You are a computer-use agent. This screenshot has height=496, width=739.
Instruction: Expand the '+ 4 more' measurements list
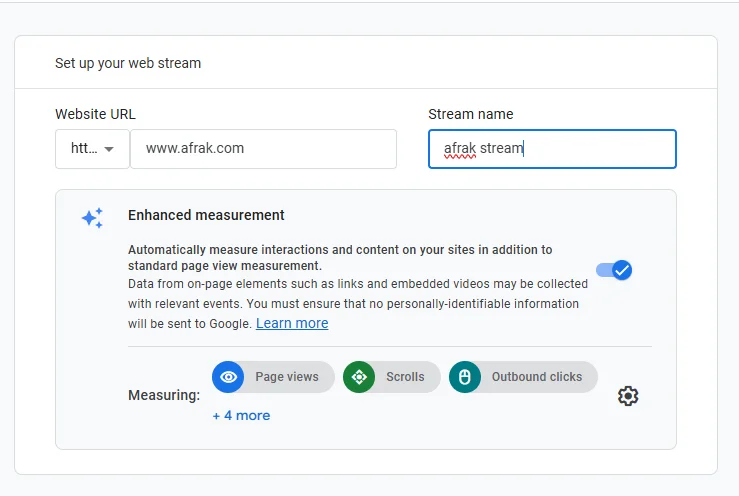click(x=241, y=415)
